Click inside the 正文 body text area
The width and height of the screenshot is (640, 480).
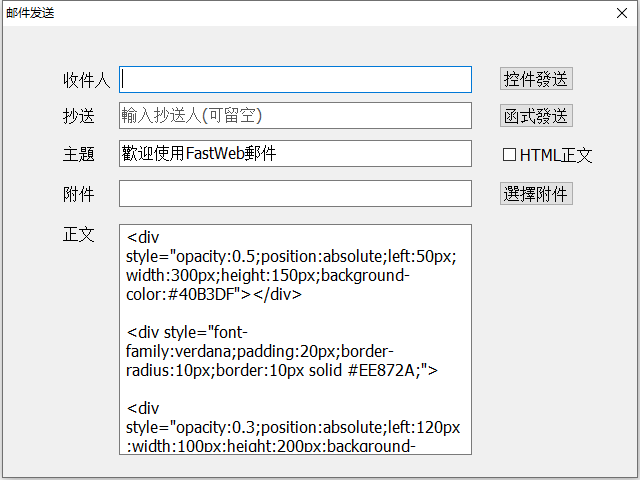pos(295,339)
